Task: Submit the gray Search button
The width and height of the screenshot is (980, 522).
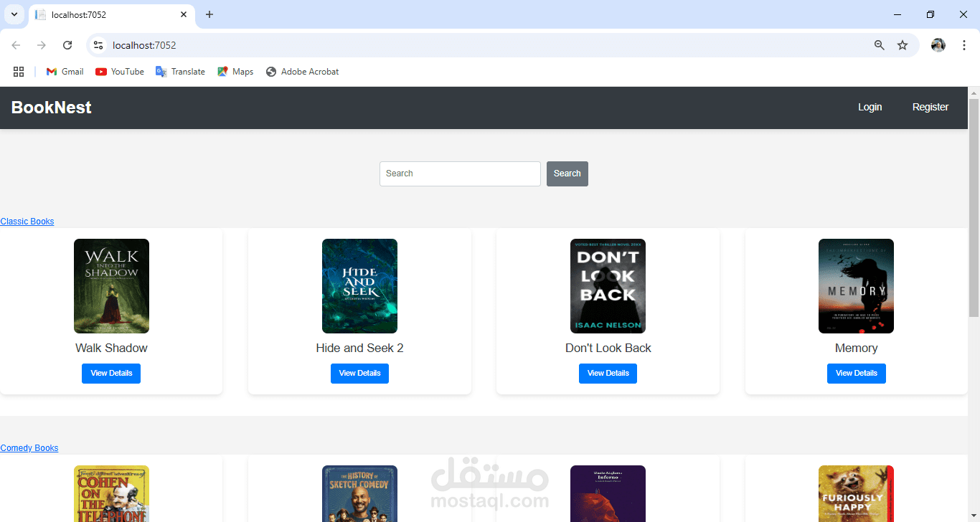Action: tap(567, 174)
